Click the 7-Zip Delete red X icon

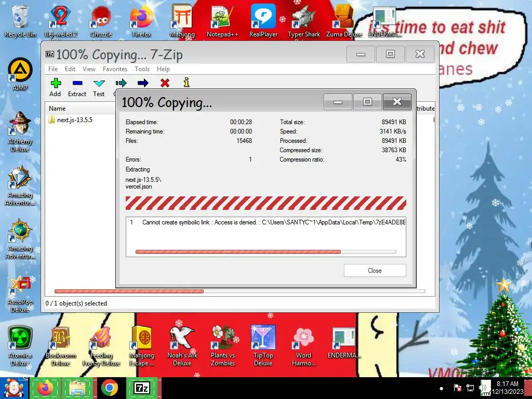click(x=165, y=83)
